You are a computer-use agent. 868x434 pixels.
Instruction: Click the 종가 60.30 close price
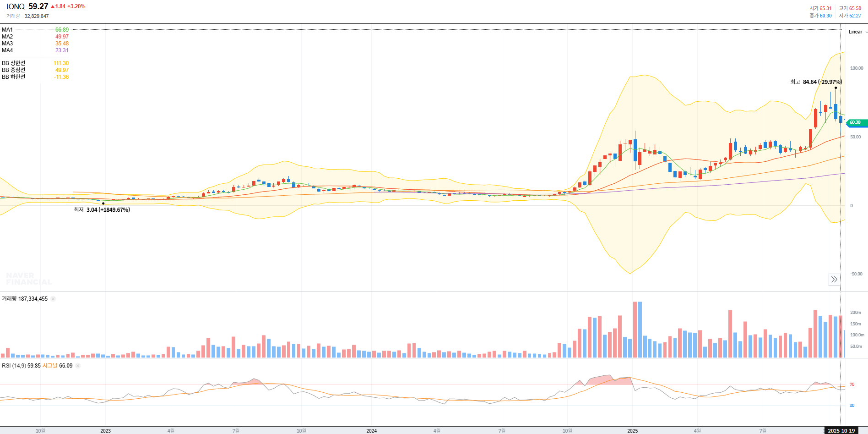coord(820,16)
